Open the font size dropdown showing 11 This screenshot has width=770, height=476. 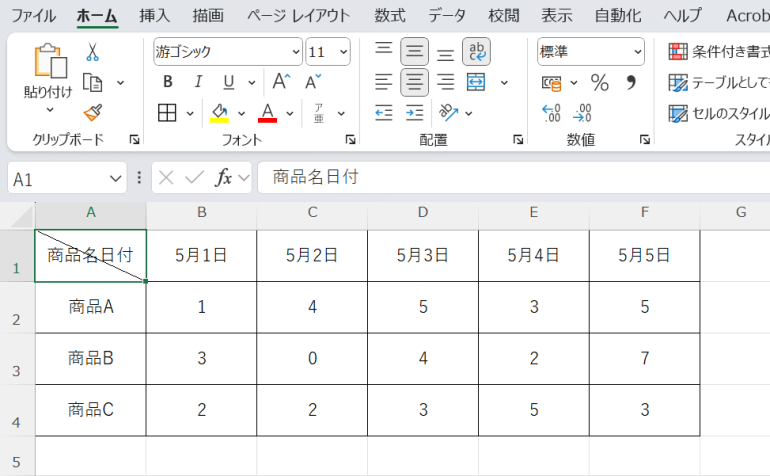[x=343, y=52]
